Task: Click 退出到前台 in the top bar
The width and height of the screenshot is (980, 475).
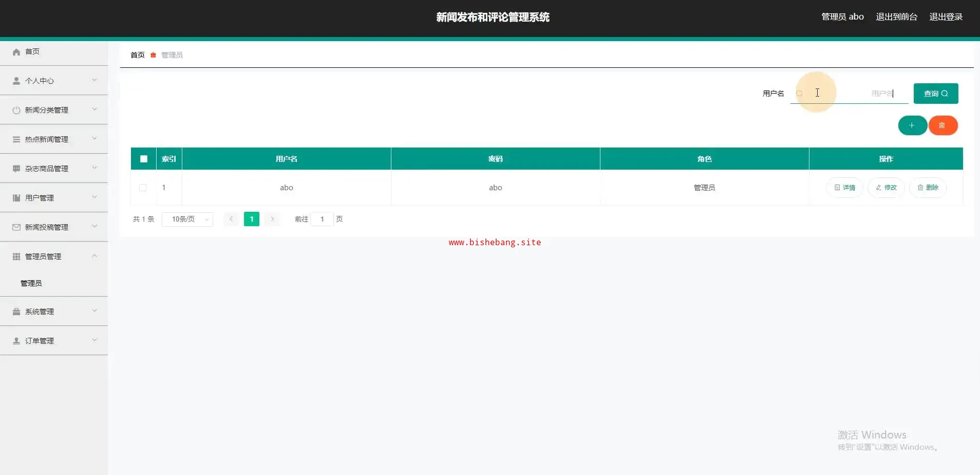Action: pos(896,17)
